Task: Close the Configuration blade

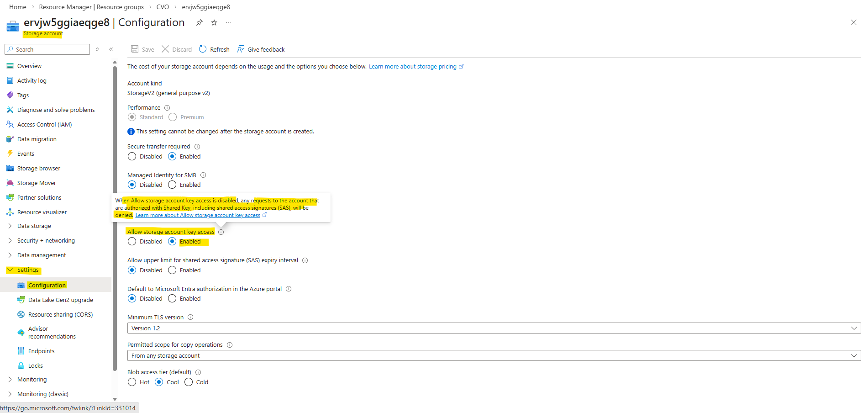Action: click(x=853, y=22)
